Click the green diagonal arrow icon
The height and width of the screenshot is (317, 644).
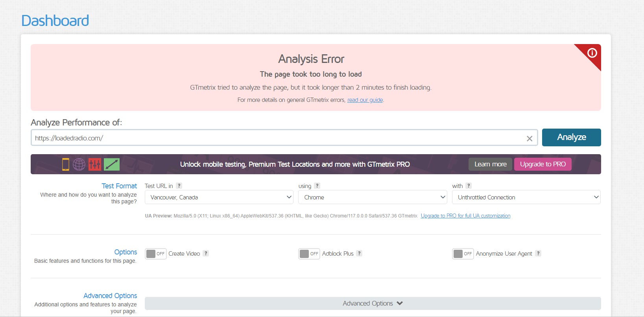112,164
